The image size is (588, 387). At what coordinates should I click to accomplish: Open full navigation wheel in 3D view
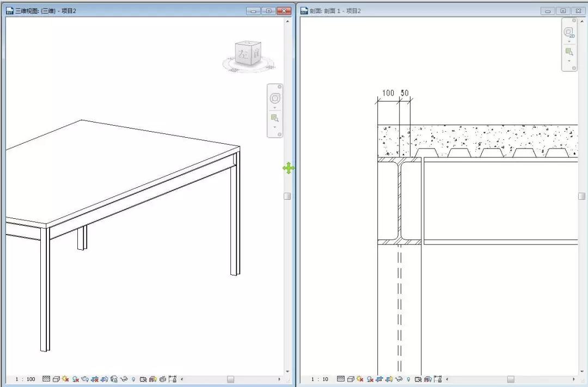pos(275,99)
